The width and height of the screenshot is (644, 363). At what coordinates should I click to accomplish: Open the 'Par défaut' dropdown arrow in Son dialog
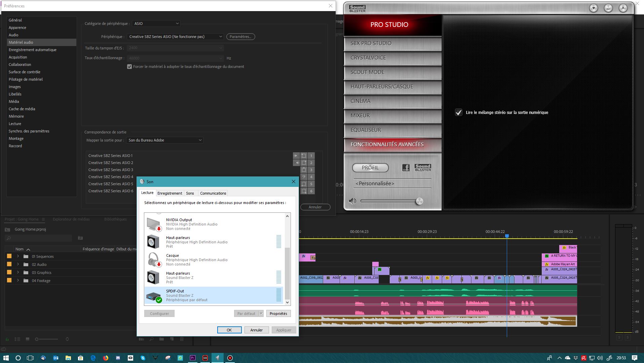click(261, 314)
